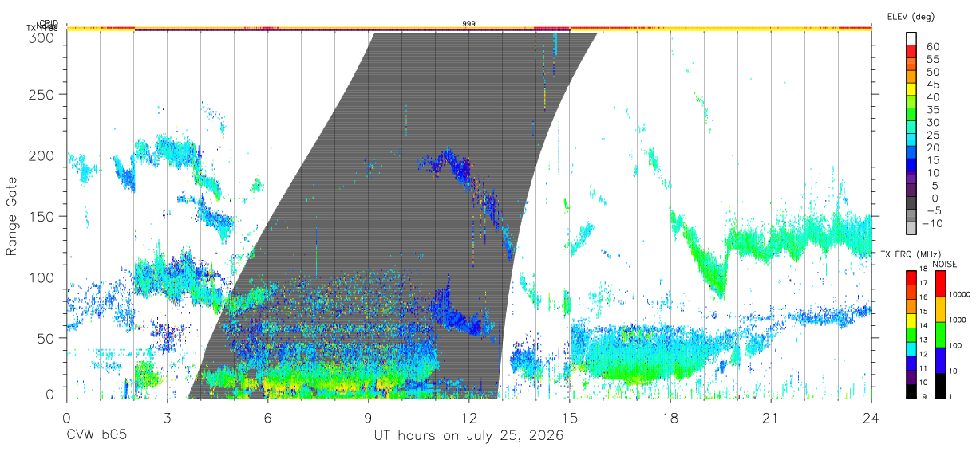Click the "50" tick on Range Gate axis

pyautogui.click(x=45, y=338)
